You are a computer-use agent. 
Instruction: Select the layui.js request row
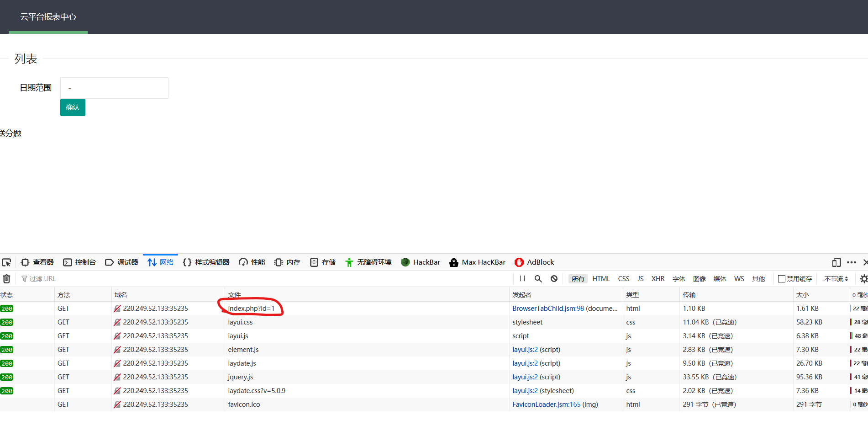click(434, 336)
